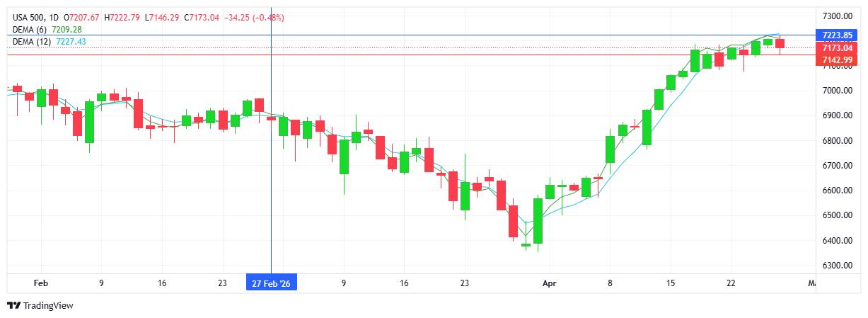Viewport: 868px width, 318px height.
Task: Click the Feb label on time axis
Action: point(41,283)
